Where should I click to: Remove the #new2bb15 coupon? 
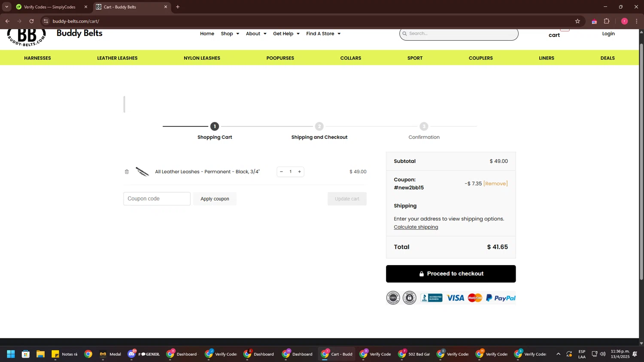pos(495,184)
